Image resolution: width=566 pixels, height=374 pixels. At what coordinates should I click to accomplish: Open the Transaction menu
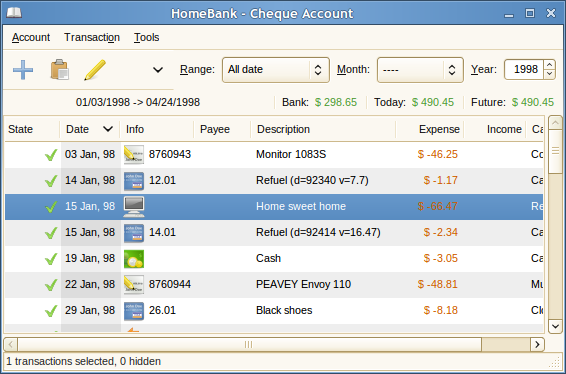92,37
